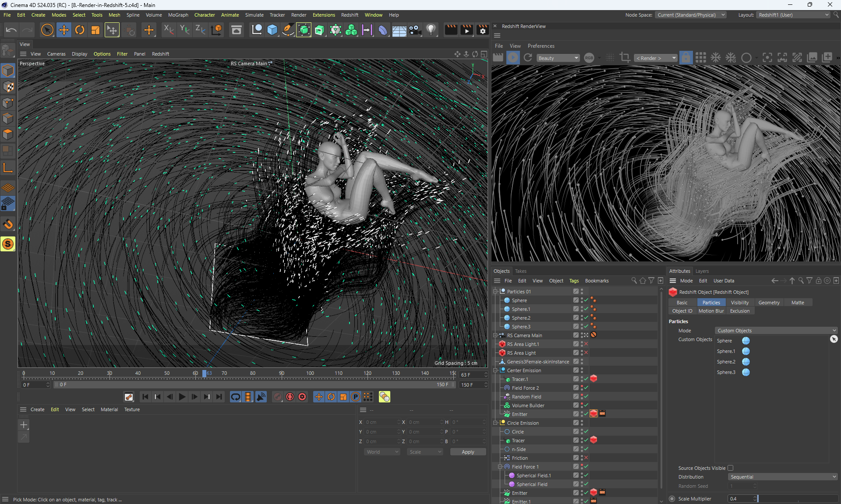Click the Undo arrow icon
The image size is (841, 504).
point(11,30)
